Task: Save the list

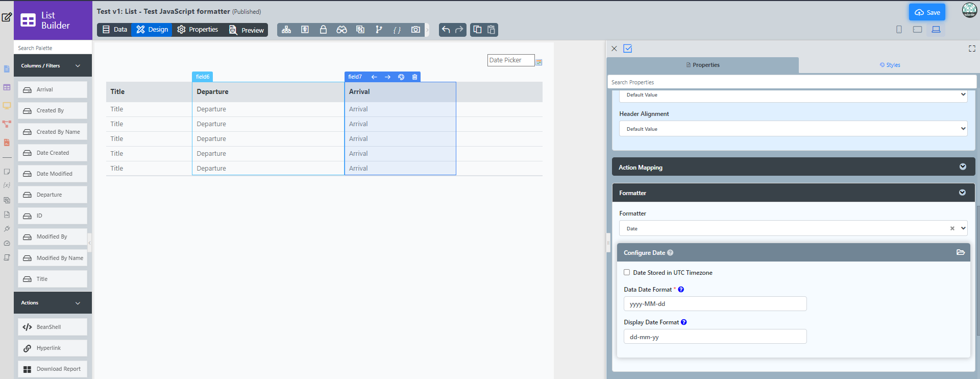Action: [x=927, y=12]
